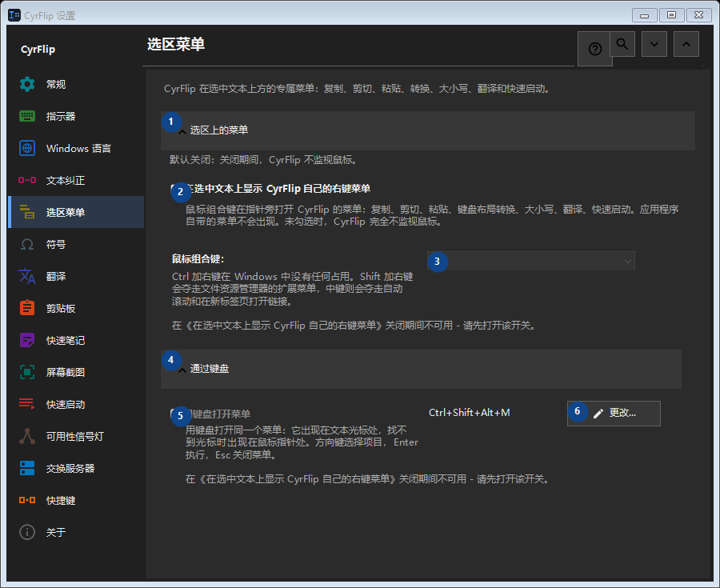
Task: Close the CyrFlip 设置 window
Action: (x=699, y=15)
